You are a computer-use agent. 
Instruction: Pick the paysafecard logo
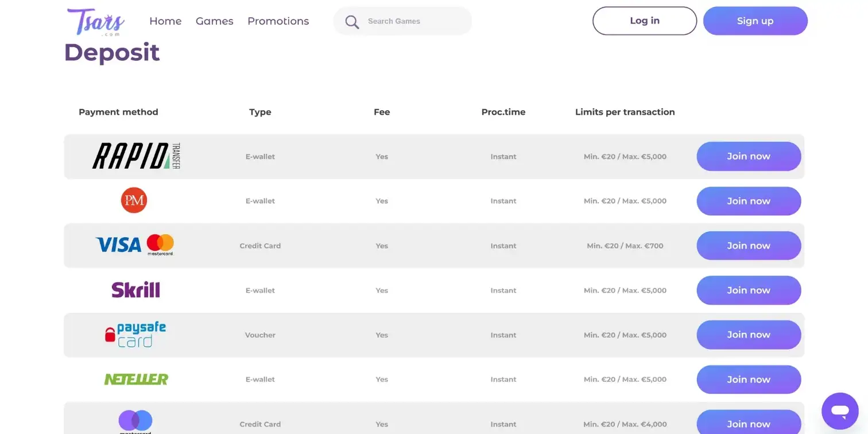tap(135, 335)
